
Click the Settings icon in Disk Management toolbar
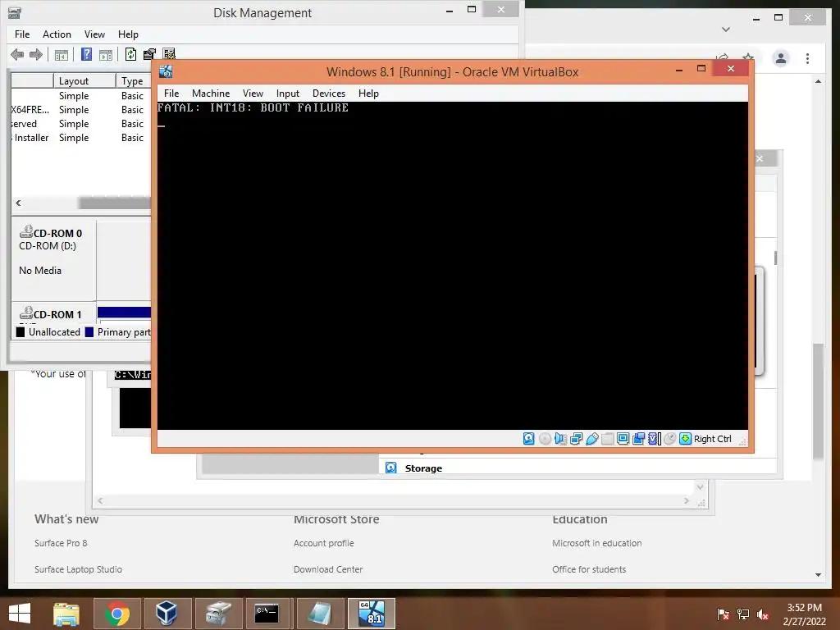169,54
